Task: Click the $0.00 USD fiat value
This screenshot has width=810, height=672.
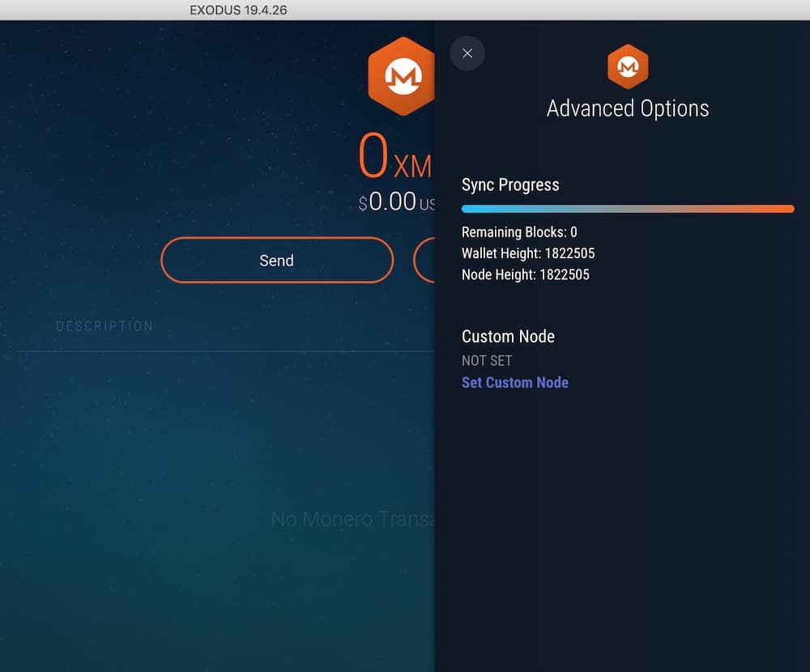Action: coord(397,202)
